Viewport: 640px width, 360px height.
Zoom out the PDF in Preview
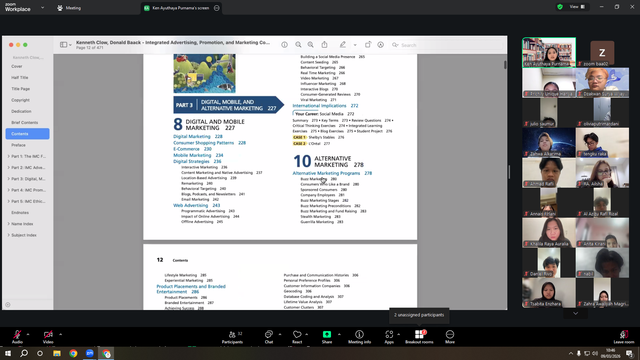click(x=298, y=45)
